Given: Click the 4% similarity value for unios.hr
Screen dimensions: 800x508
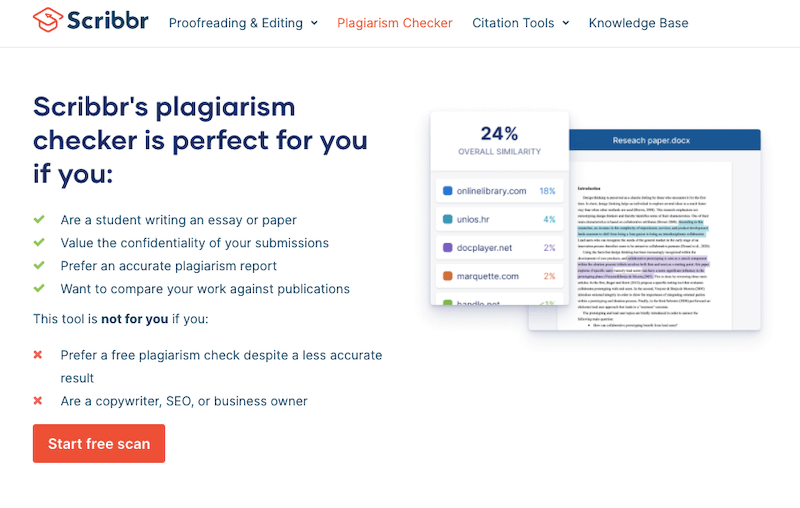Looking at the screenshot, I should (x=549, y=219).
